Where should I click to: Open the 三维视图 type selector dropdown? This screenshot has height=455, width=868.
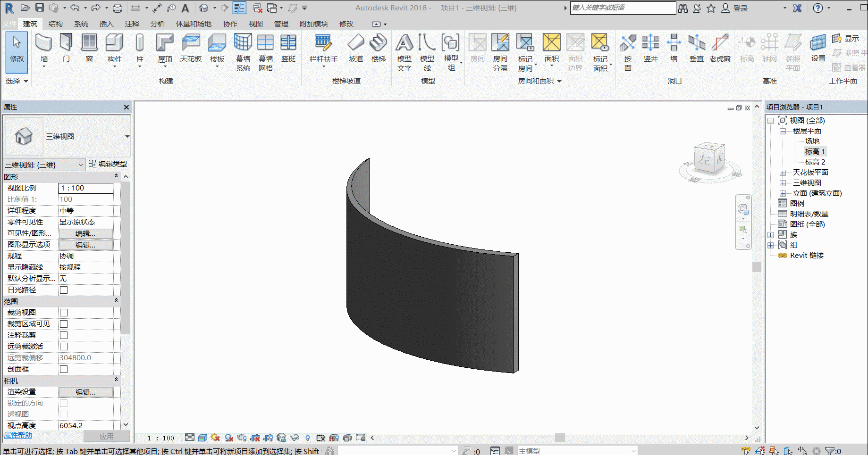pyautogui.click(x=127, y=136)
